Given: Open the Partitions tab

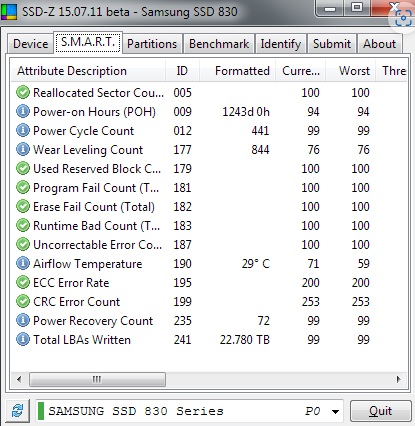Looking at the screenshot, I should pyautogui.click(x=152, y=44).
